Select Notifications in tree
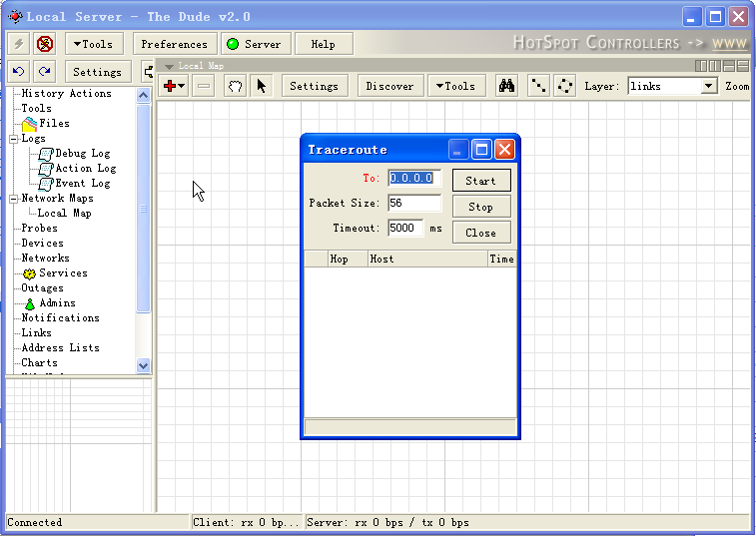This screenshot has height=536, width=756. tap(61, 317)
